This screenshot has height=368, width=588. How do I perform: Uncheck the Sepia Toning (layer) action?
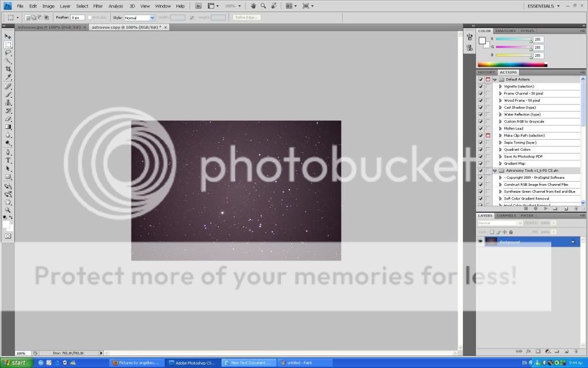[x=481, y=143]
